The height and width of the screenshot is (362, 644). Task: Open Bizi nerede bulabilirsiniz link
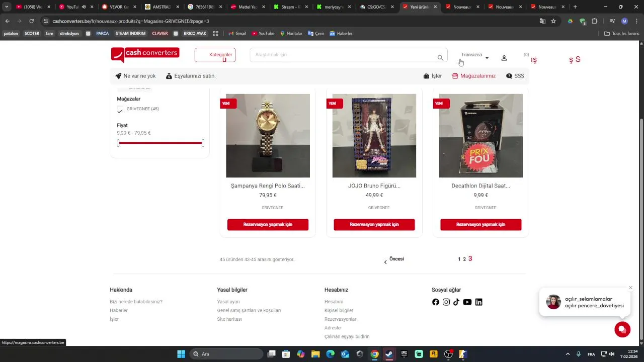tap(136, 302)
